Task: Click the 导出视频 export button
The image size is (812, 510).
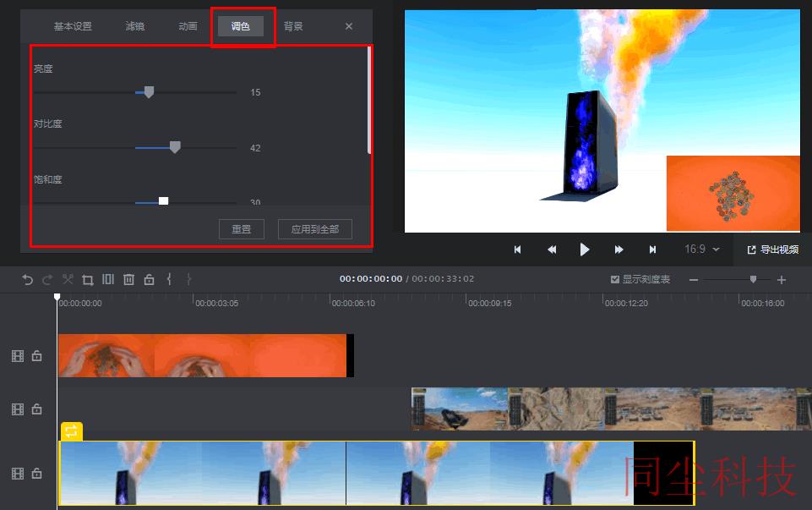Action: tap(772, 250)
